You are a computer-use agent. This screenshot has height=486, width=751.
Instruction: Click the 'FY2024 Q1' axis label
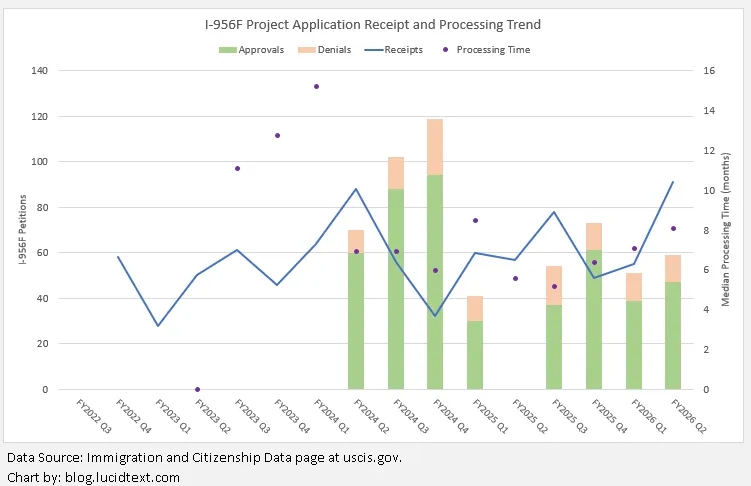(332, 416)
